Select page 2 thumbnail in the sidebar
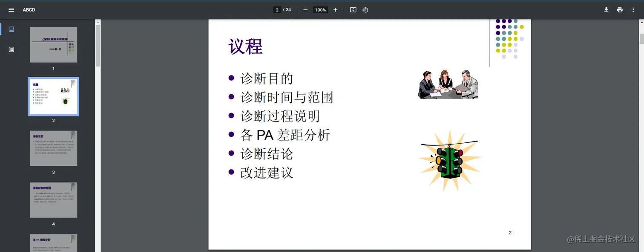Viewport: 644px width, 252px height. point(53,96)
